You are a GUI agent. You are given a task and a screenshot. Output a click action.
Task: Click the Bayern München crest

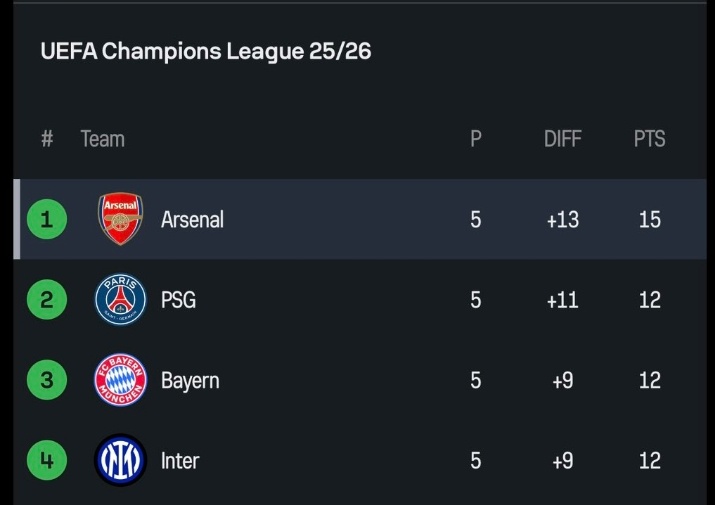click(120, 380)
